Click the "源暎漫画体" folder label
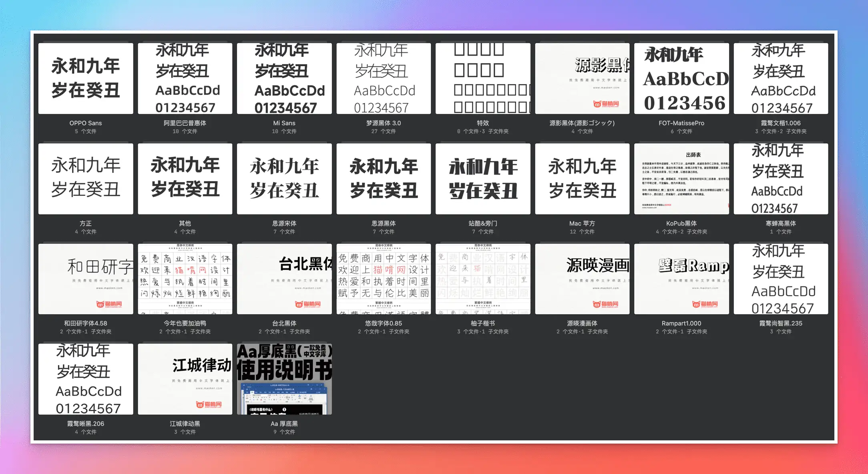 click(582, 323)
